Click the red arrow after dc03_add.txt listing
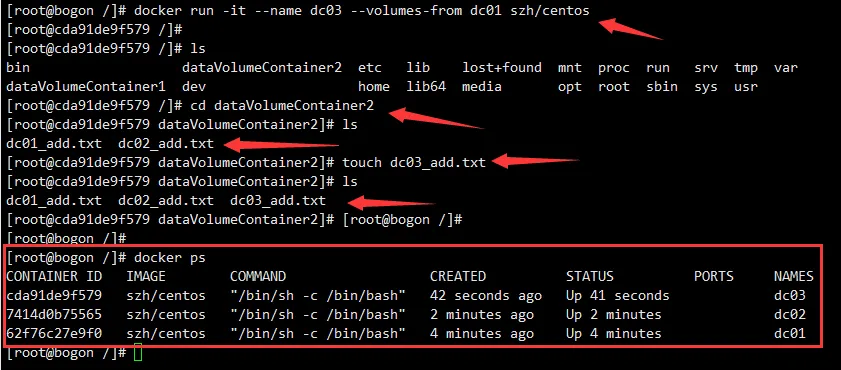 click(x=391, y=203)
